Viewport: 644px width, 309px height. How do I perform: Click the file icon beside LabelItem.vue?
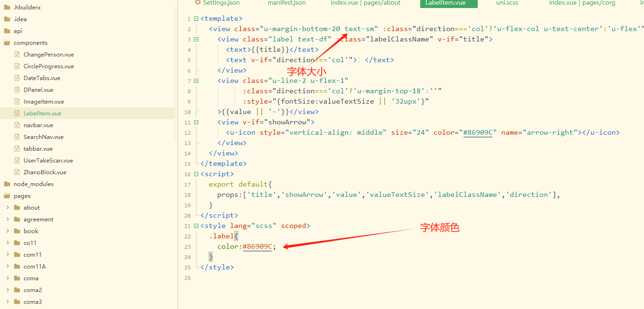(17, 113)
